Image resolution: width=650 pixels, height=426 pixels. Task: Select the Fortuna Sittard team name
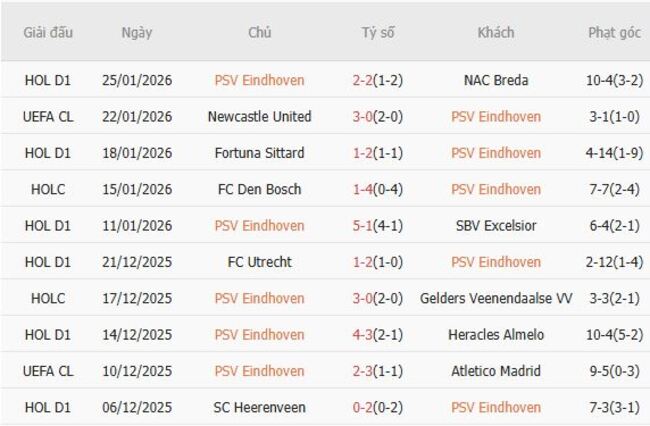(x=259, y=153)
